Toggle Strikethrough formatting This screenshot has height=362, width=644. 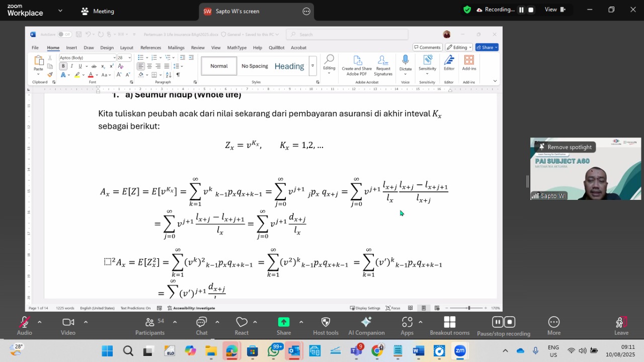tap(94, 66)
